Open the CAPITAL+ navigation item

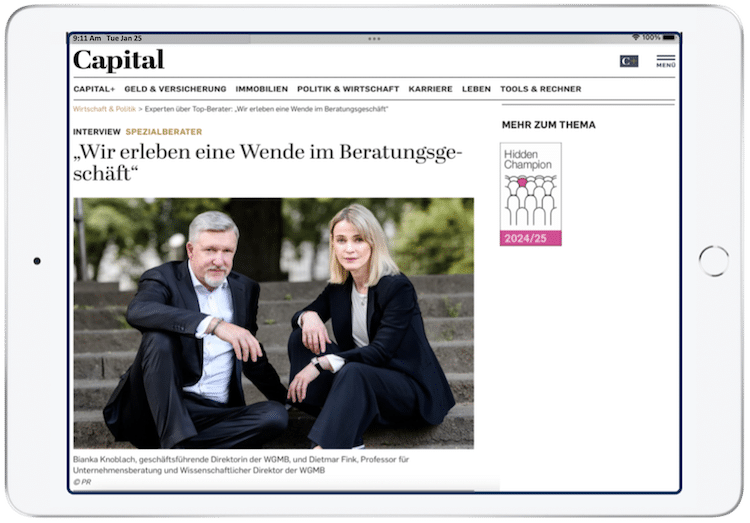click(x=94, y=89)
